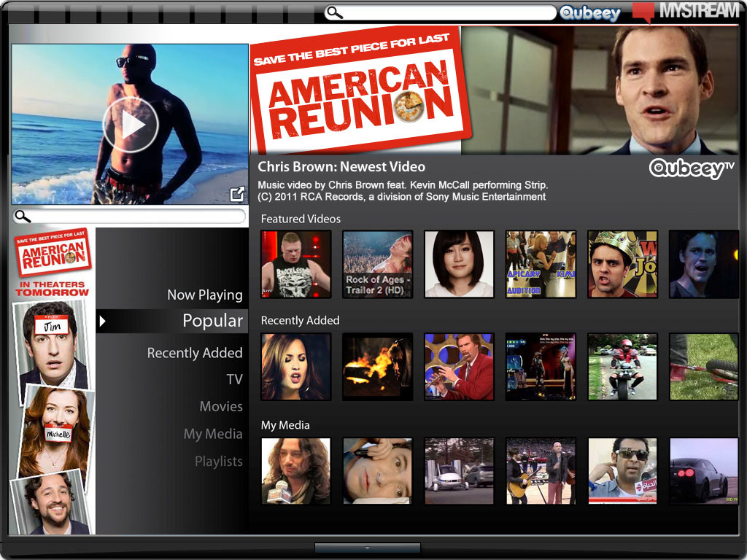This screenshot has width=747, height=560.
Task: Open the flute player in red suit video
Action: (x=459, y=366)
